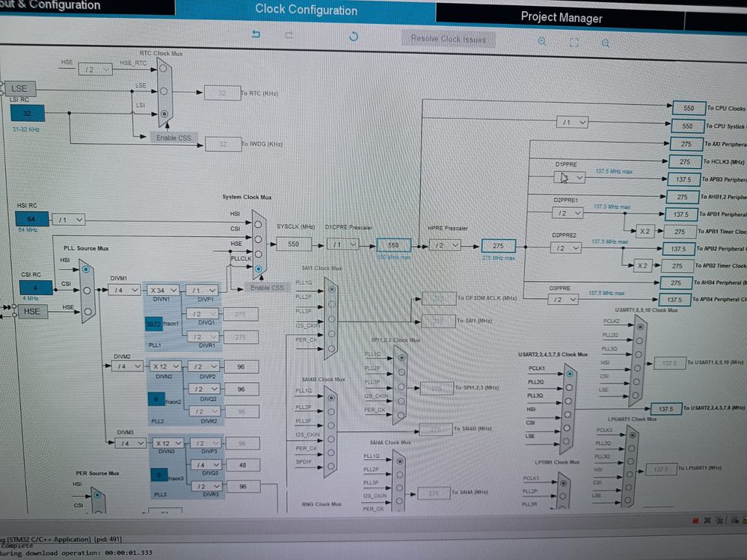Screen dimensions: 747x560
Task: Open the HSE /2 RTC divider dropdown
Action: 95,70
